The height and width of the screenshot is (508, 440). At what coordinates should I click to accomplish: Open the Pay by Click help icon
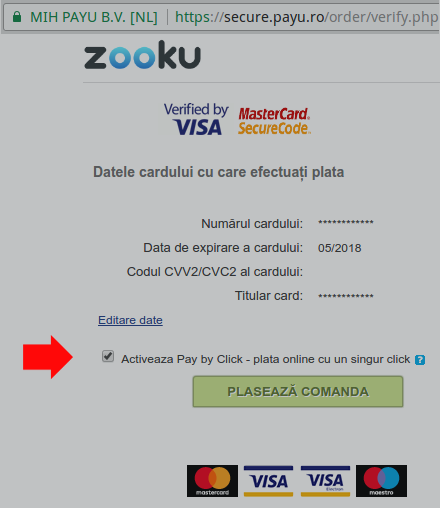coord(420,360)
